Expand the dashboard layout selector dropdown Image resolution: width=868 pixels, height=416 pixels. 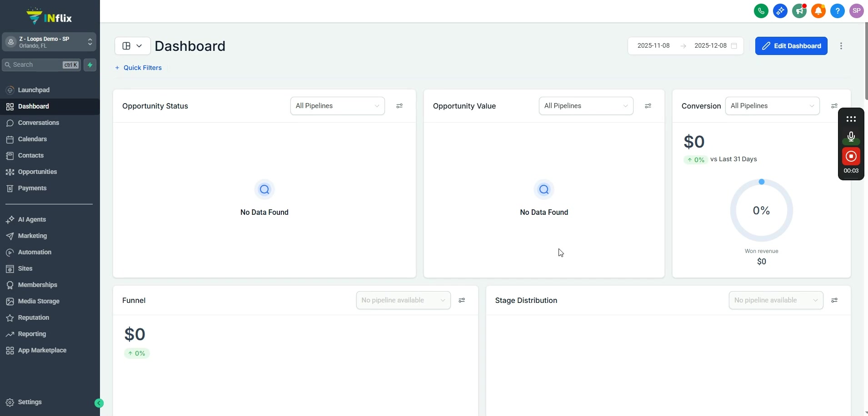pos(132,46)
